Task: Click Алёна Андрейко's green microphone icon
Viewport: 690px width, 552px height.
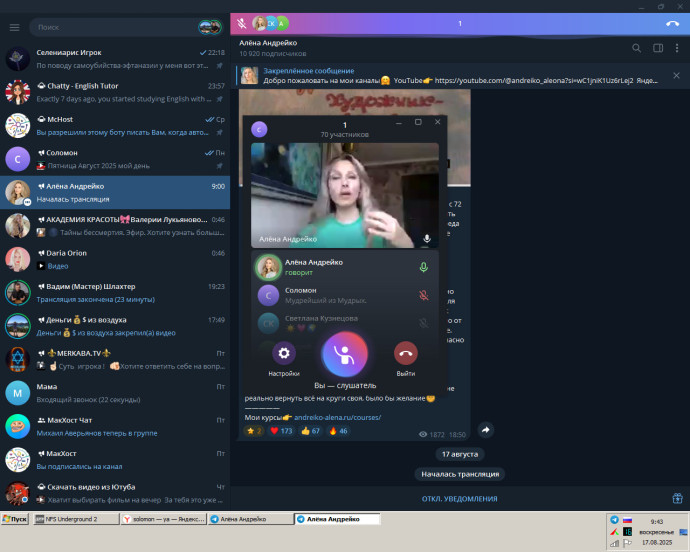Action: coord(423,267)
